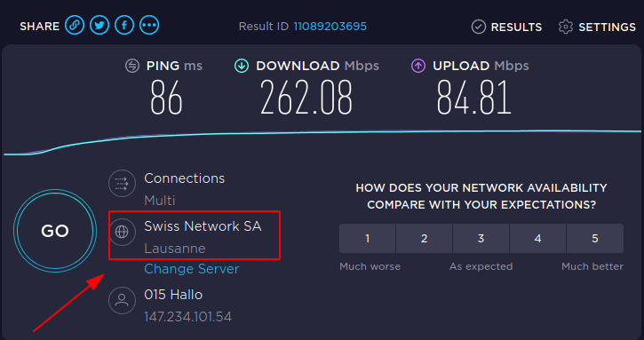Click the Change Server link
Screen dimensions: 644x340
point(191,269)
